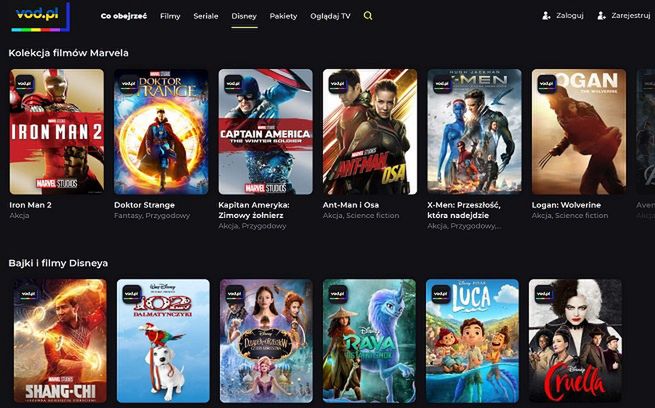
Task: Click 'Akcja, Przygodowy' genre under Kapitan Ameryka
Action: [252, 226]
